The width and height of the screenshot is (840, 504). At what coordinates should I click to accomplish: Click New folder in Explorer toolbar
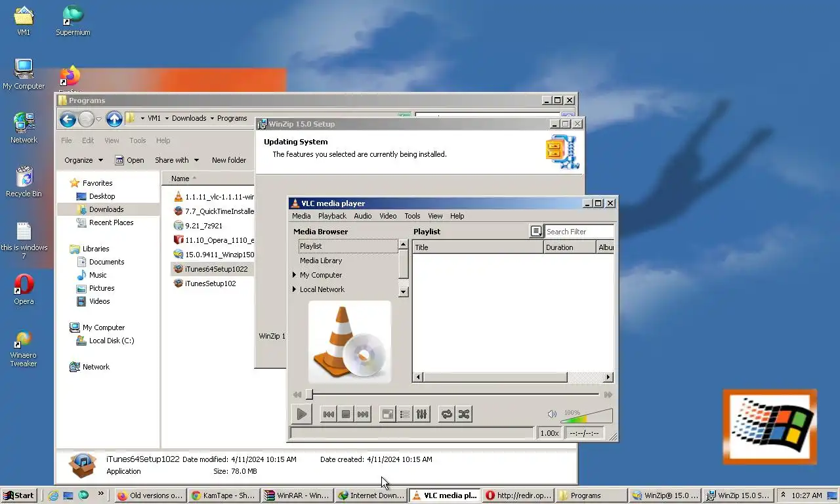click(x=229, y=160)
